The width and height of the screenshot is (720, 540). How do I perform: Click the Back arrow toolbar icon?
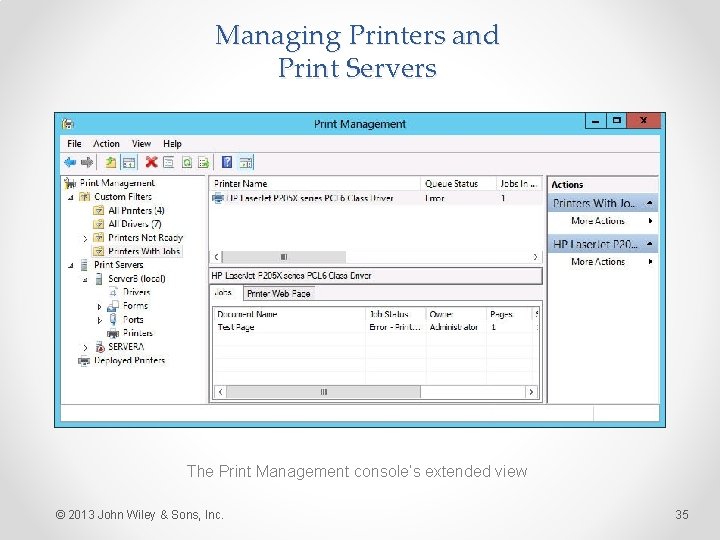point(70,162)
